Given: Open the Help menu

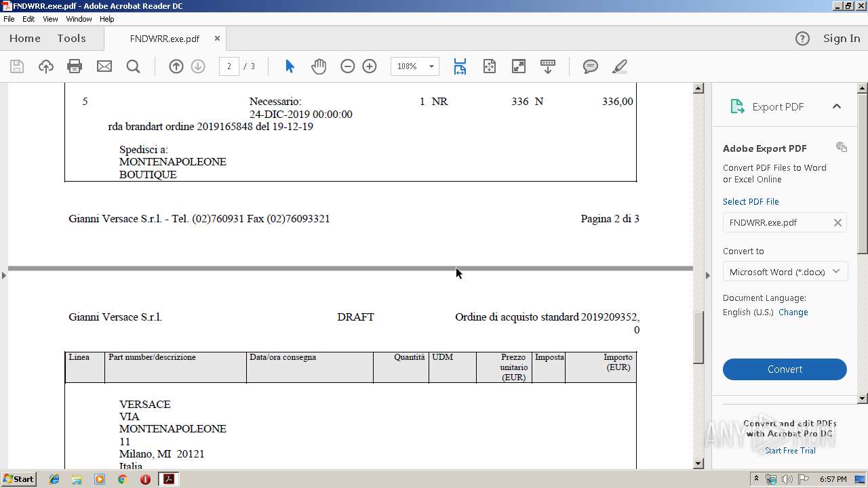Looking at the screenshot, I should tap(106, 19).
